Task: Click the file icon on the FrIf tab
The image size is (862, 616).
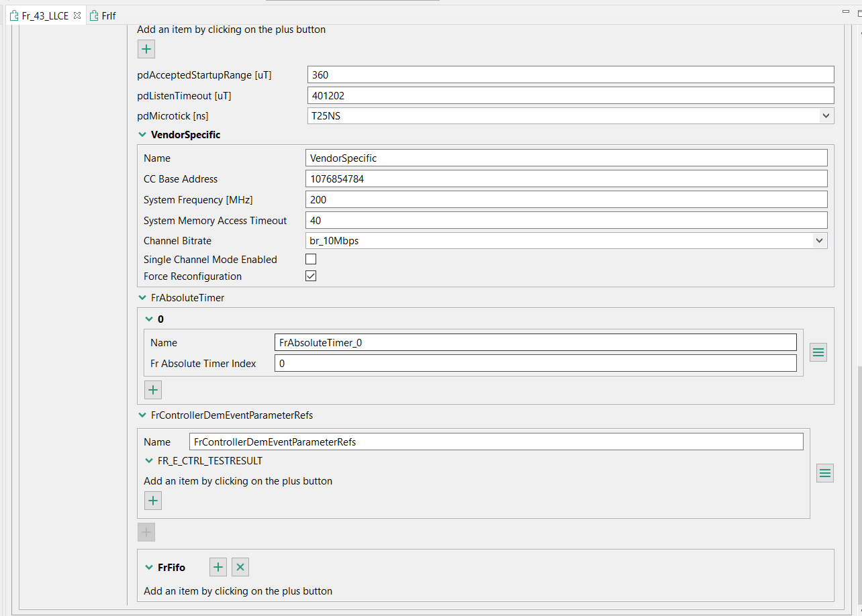Action: pyautogui.click(x=94, y=15)
